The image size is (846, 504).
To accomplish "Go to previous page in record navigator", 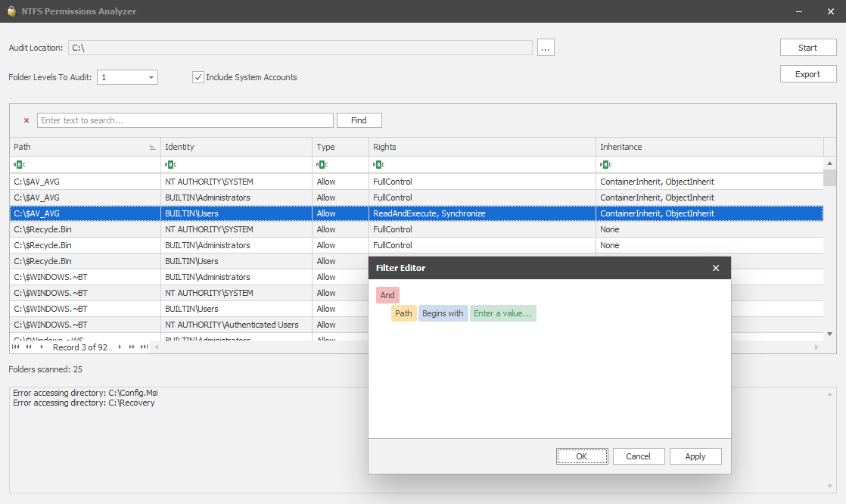I will pos(29,347).
